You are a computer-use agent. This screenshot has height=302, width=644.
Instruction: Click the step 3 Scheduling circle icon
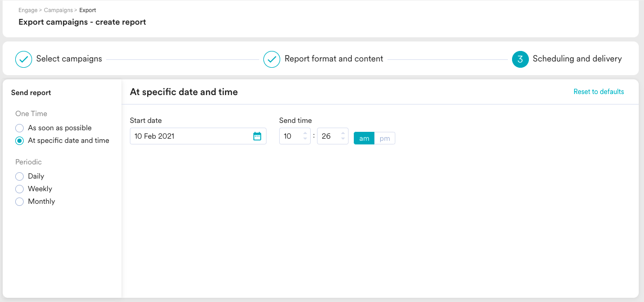click(520, 59)
